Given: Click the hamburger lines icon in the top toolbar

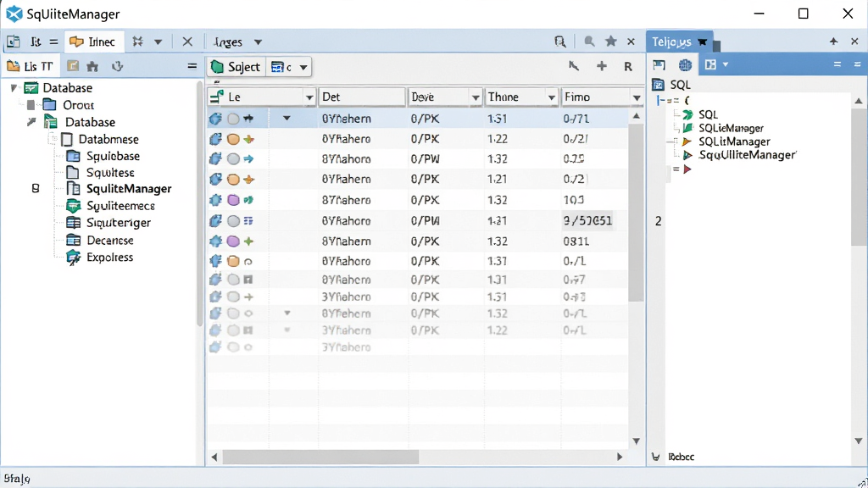Looking at the screenshot, I should [53, 42].
